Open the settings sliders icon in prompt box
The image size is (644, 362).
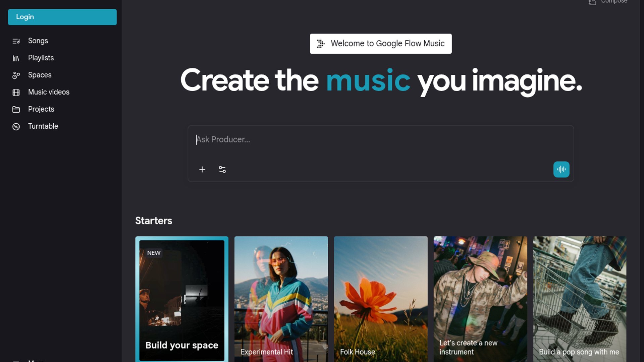coord(222,170)
